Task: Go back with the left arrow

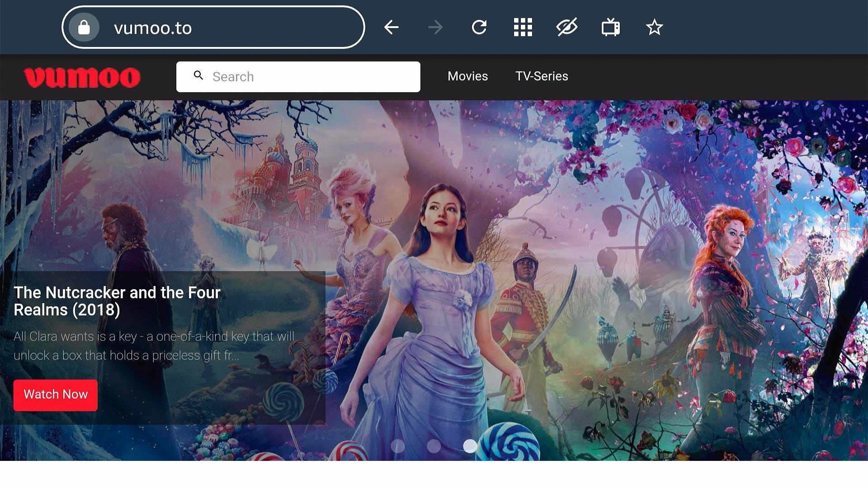Action: pos(391,28)
